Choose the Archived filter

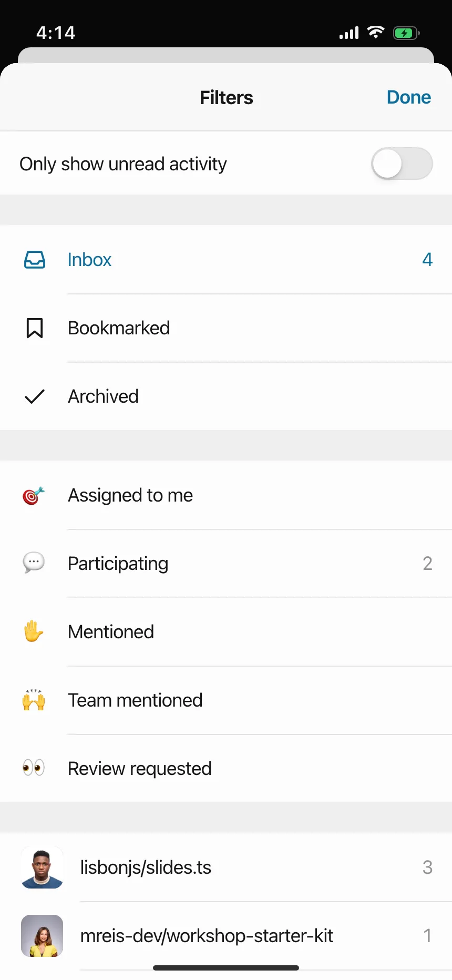pyautogui.click(x=226, y=396)
